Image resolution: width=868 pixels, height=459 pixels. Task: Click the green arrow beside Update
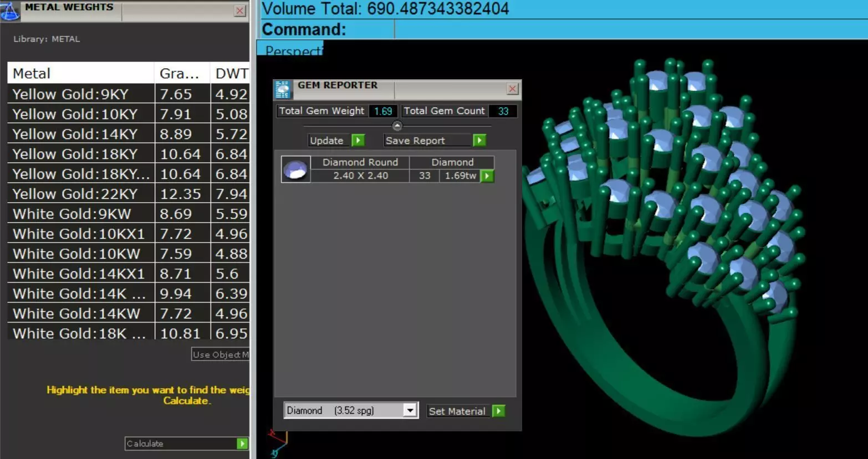pyautogui.click(x=358, y=141)
